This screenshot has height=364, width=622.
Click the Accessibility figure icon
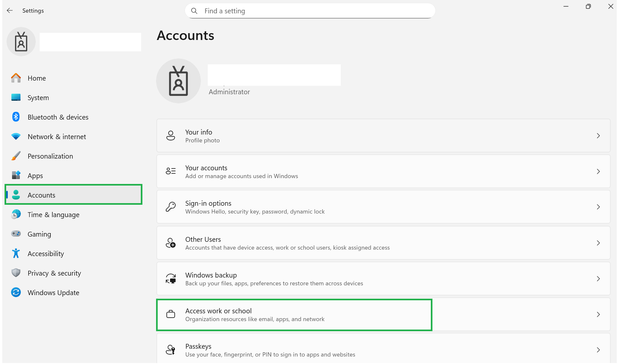tap(16, 253)
